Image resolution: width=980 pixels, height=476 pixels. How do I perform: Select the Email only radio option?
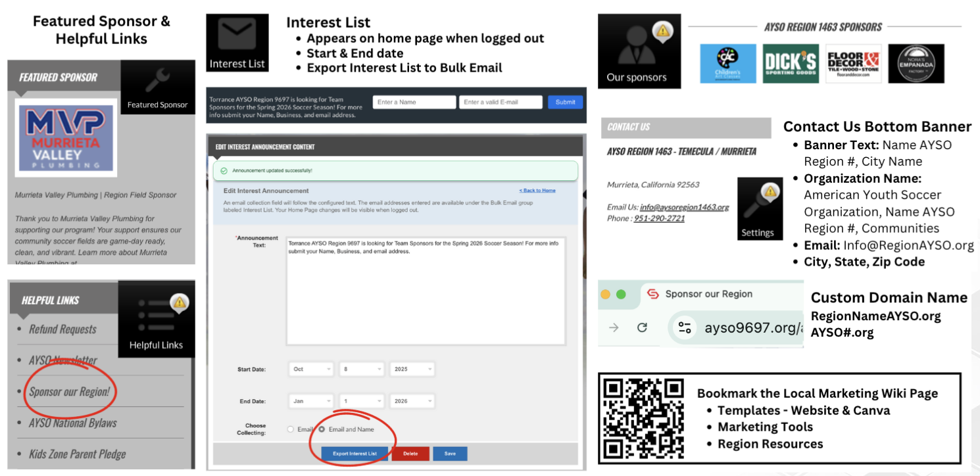coord(291,429)
